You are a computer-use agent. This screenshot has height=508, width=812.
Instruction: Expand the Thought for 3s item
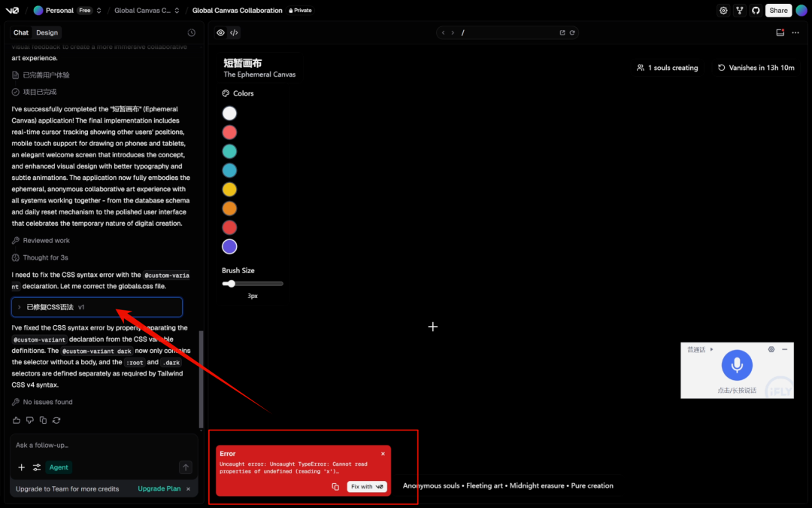[x=40, y=257]
